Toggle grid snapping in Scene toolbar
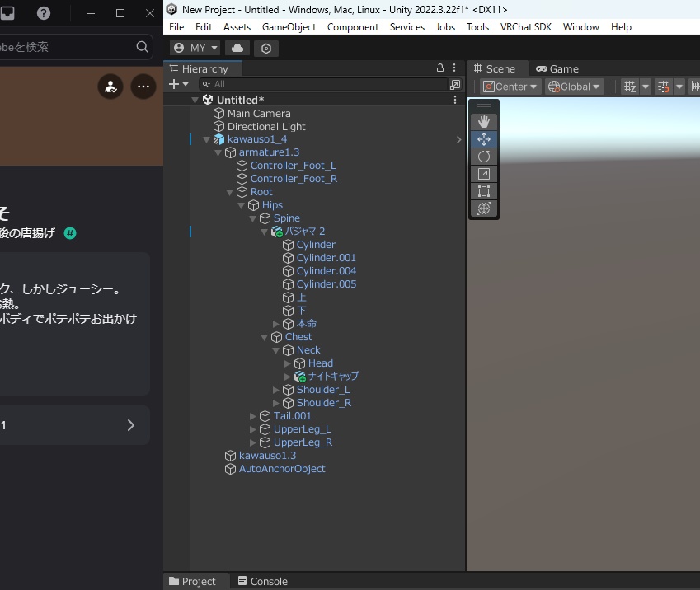700x590 pixels. 664,87
